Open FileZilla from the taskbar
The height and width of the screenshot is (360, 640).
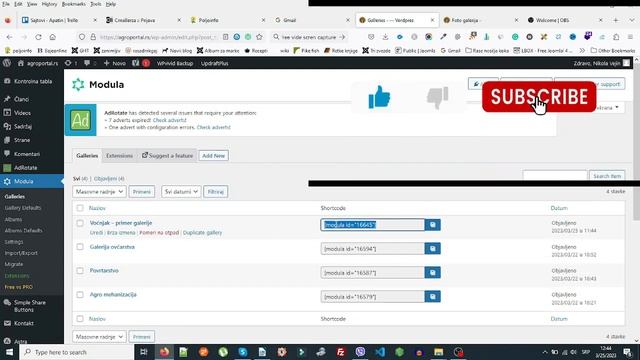(x=341, y=352)
